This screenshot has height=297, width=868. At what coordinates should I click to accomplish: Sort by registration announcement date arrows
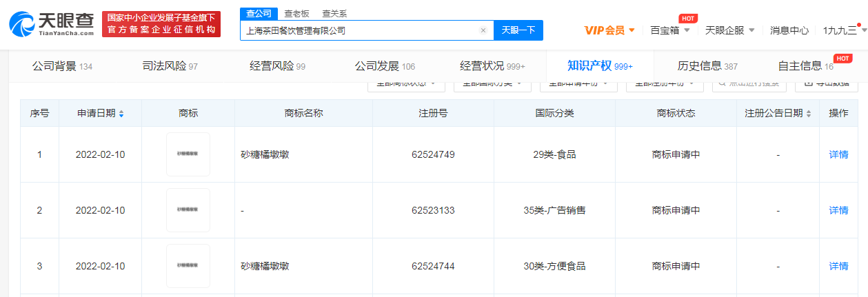(x=809, y=114)
